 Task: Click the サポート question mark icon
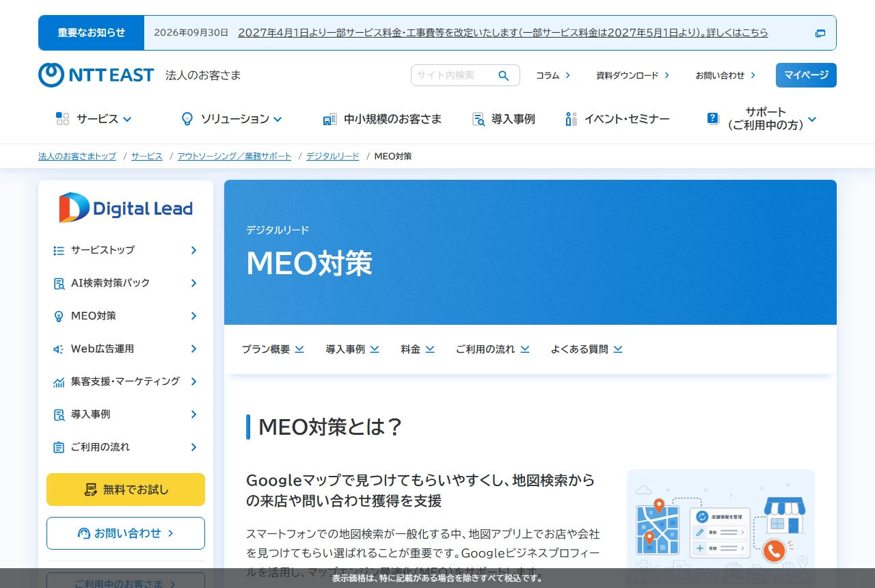(x=713, y=119)
